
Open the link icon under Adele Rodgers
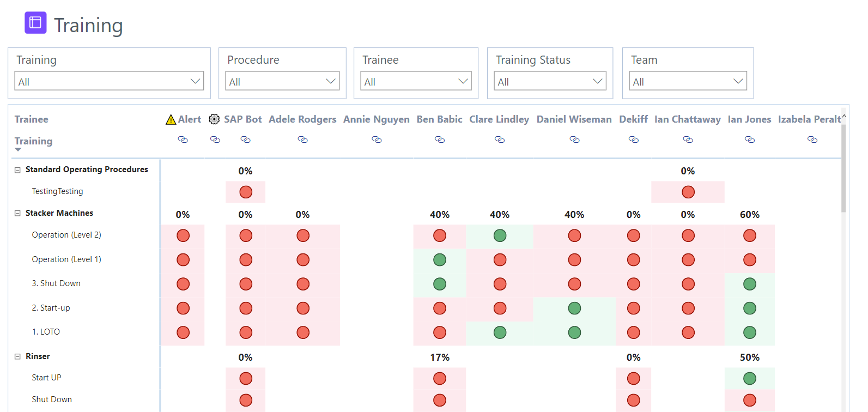click(x=302, y=140)
